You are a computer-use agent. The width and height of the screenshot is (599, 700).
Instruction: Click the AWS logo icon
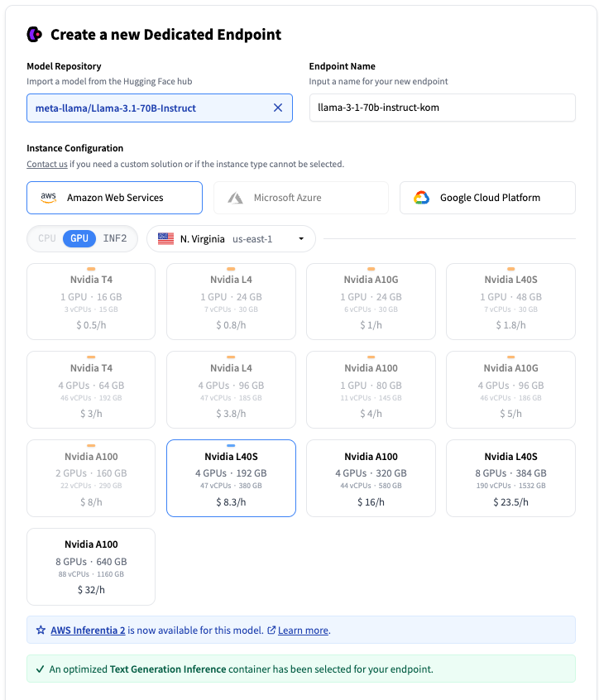[49, 198]
